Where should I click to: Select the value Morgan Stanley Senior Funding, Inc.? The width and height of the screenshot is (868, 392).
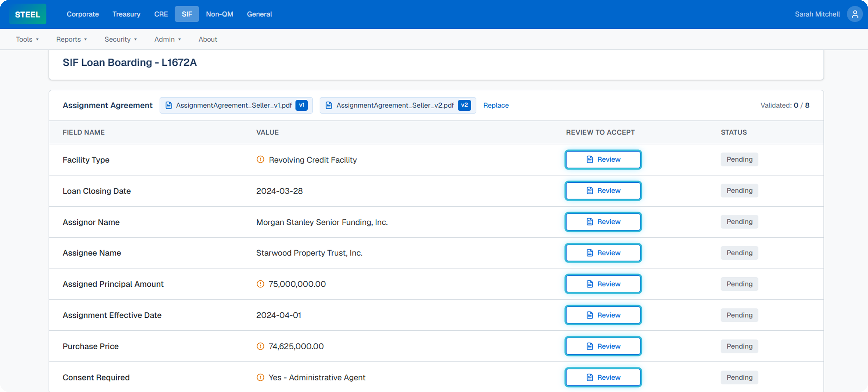point(322,222)
